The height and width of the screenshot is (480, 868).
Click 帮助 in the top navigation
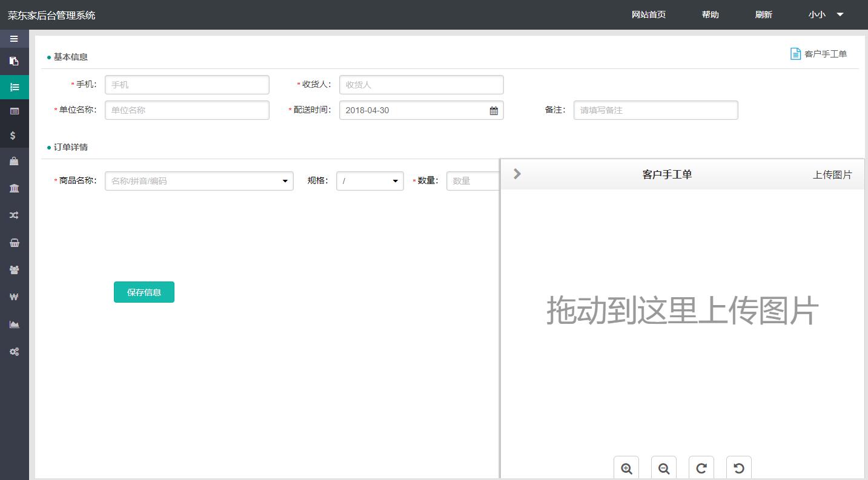coord(710,15)
